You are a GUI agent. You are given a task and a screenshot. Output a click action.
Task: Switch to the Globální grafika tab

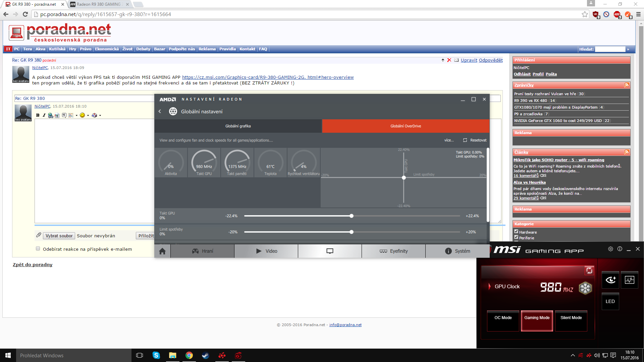[x=238, y=126]
